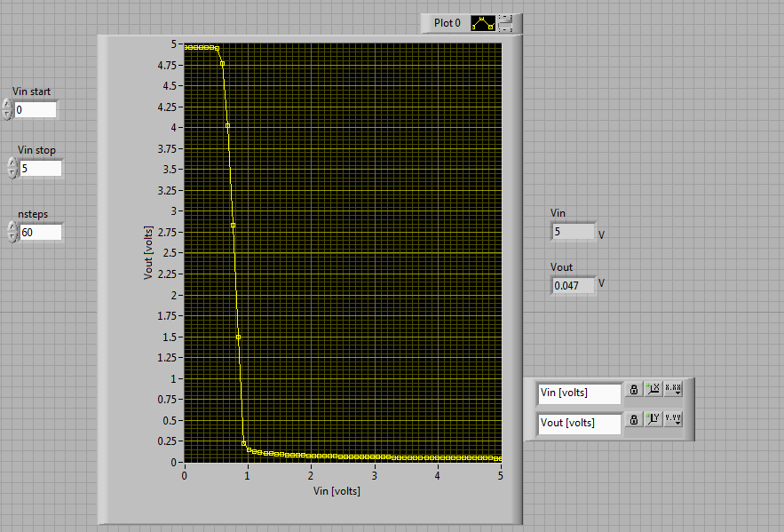Click the Y axis tick label 1.5
Screen dimensions: 784x532
[170, 337]
